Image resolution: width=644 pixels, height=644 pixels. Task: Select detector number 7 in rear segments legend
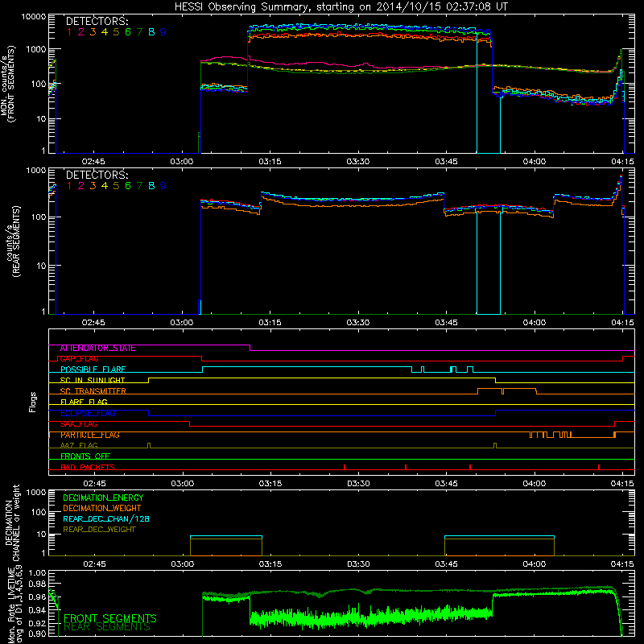[139, 186]
